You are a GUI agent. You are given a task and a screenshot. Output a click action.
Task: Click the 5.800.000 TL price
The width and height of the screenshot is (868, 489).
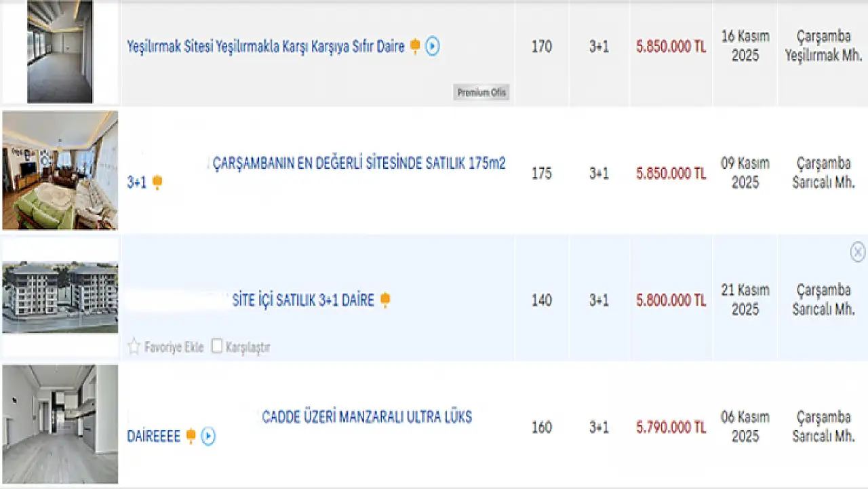coord(671,300)
